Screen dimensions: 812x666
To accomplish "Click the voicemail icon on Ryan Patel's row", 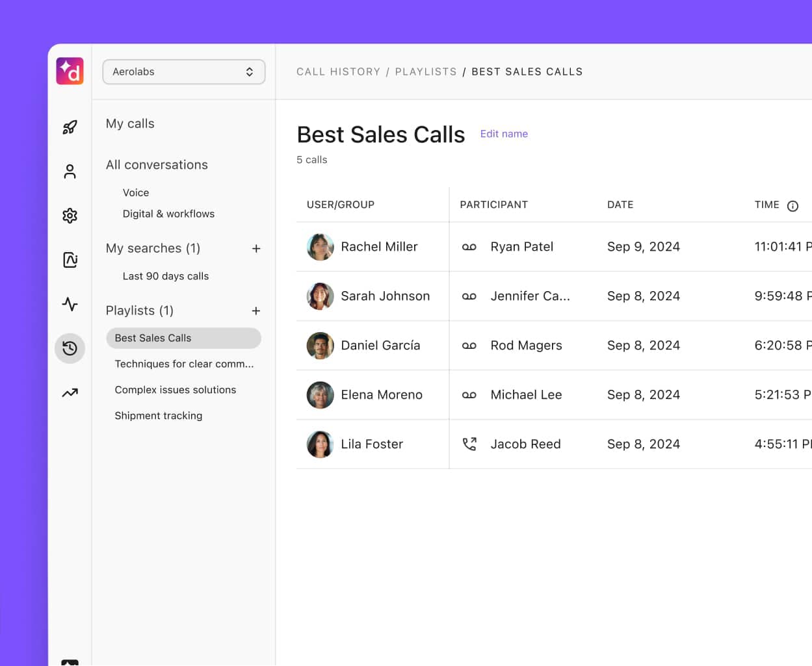I will point(469,246).
